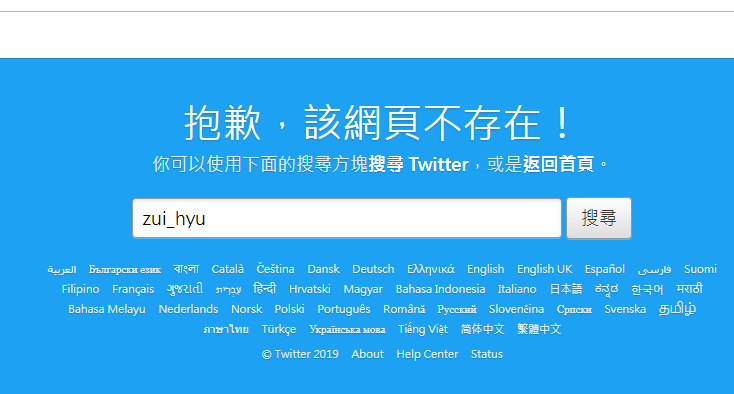The image size is (734, 394).
Task: Switch language to Suomi
Action: tap(700, 269)
